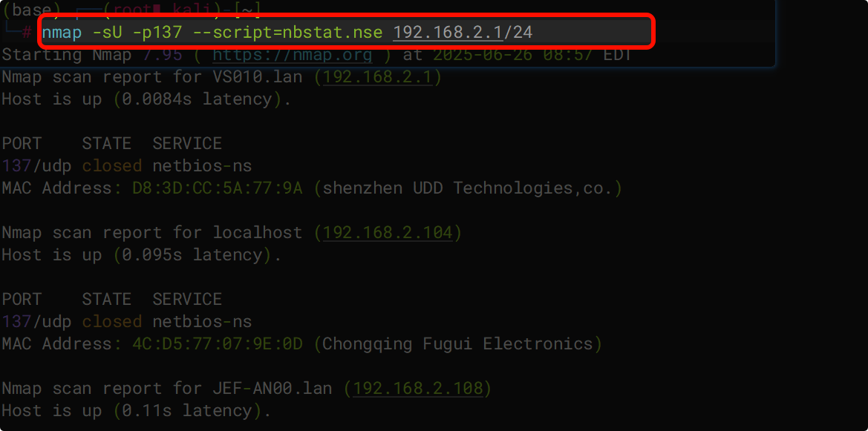This screenshot has width=868, height=431.
Task: Open the underlined 192.168.2.104 address
Action: click(387, 233)
